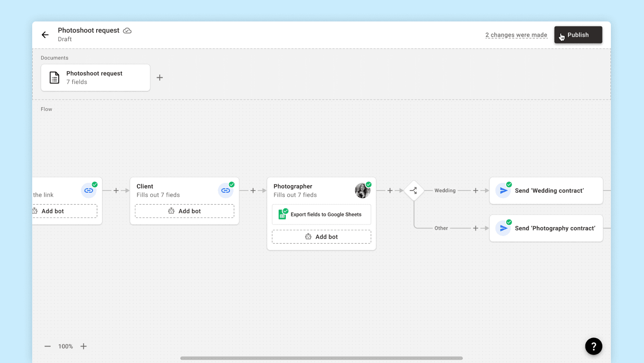Select the 'Client' step name
The image size is (644, 363).
pyautogui.click(x=145, y=186)
